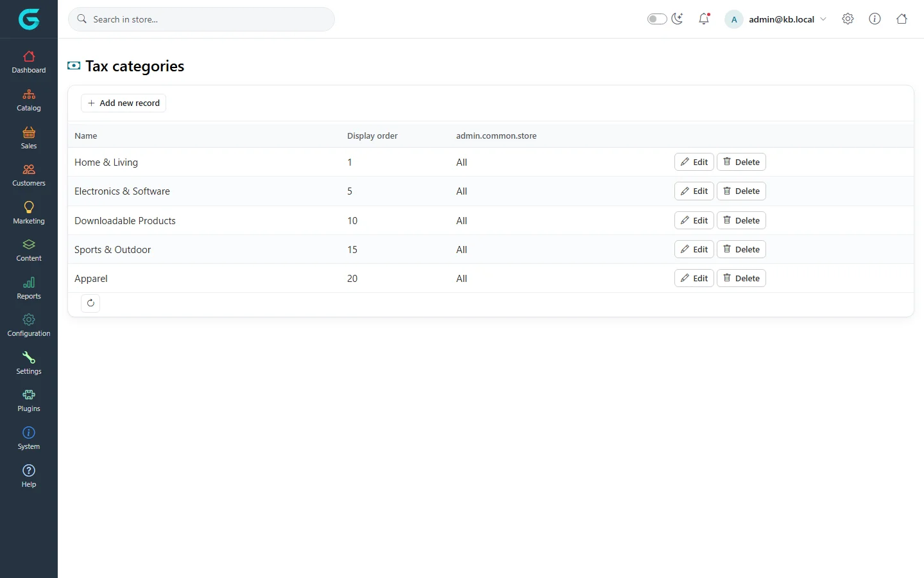Viewport: 924px width, 578px height.
Task: Click the display order value 15
Action: click(x=352, y=249)
